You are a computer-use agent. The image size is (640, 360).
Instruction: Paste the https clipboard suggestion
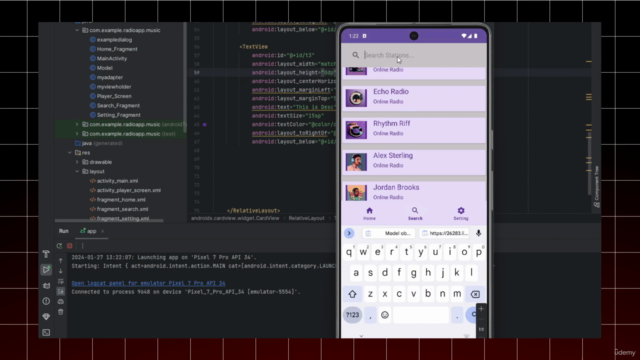coord(444,233)
